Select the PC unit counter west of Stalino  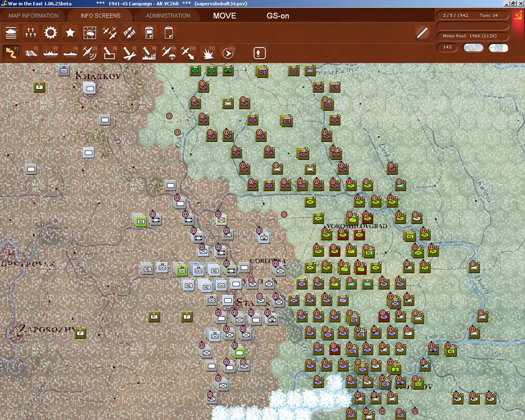(x=154, y=317)
